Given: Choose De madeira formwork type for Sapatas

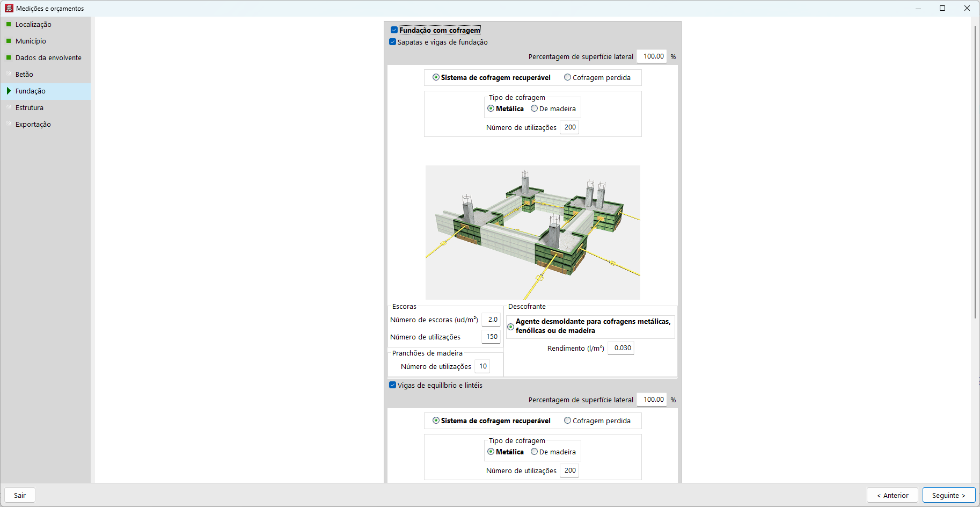Looking at the screenshot, I should [x=534, y=108].
